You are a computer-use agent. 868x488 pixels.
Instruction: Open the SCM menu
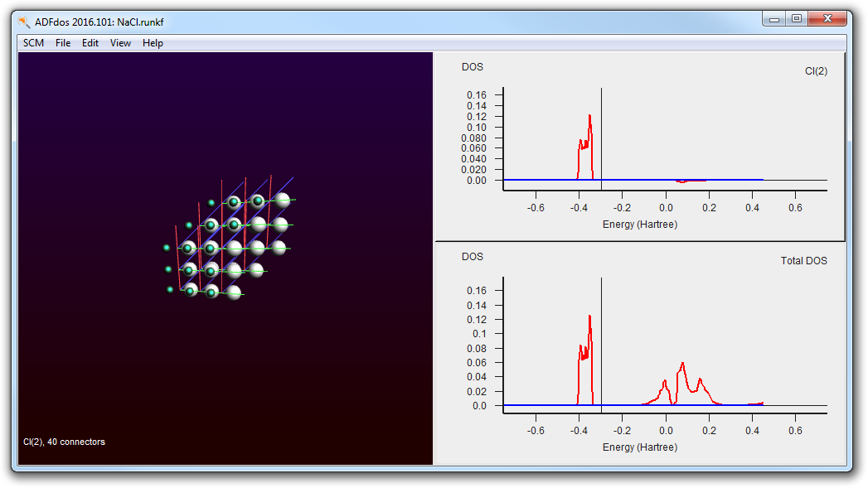click(33, 43)
